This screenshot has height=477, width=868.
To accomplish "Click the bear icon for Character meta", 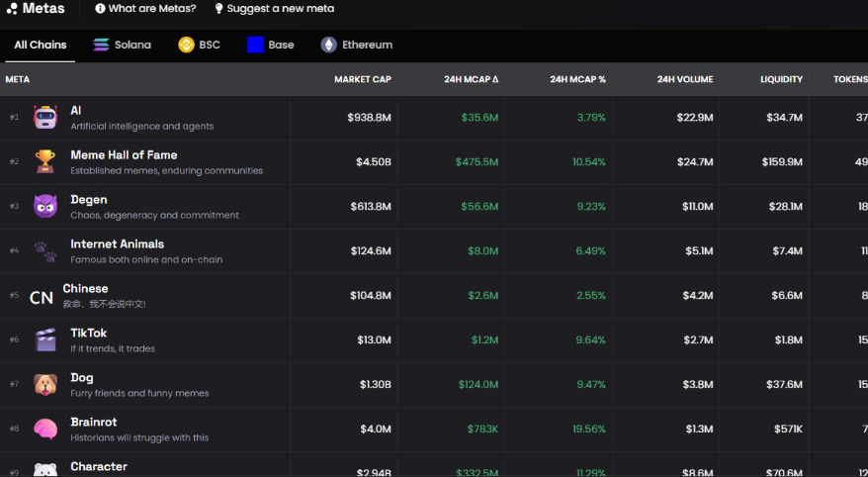I will 44,470.
